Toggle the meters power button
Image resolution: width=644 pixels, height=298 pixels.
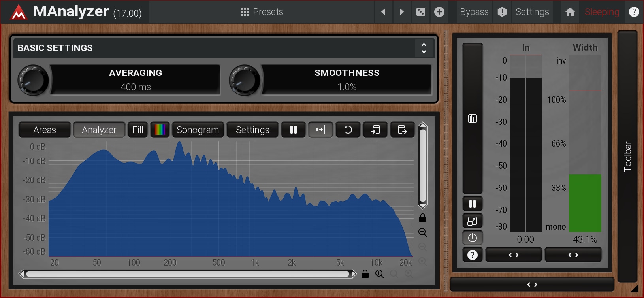click(473, 238)
